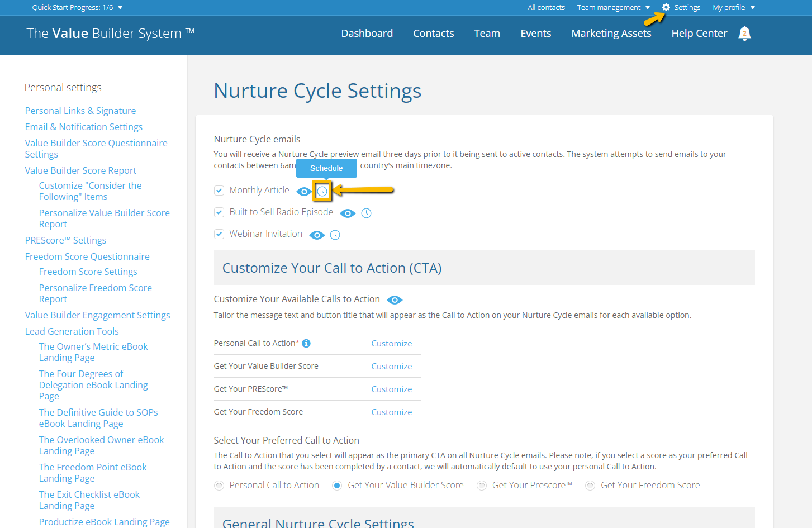
Task: Open the Productize eBook Landing Page
Action: pyautogui.click(x=104, y=521)
